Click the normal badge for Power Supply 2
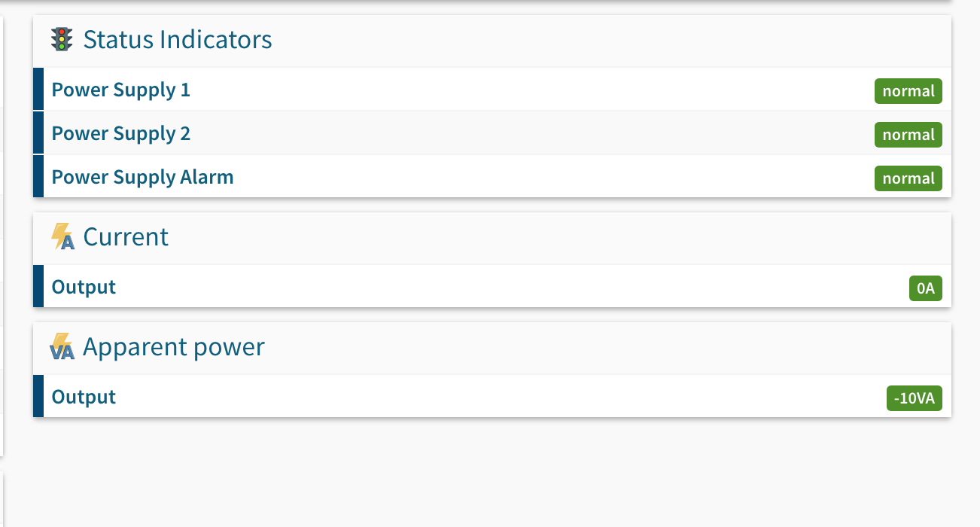 coord(908,135)
